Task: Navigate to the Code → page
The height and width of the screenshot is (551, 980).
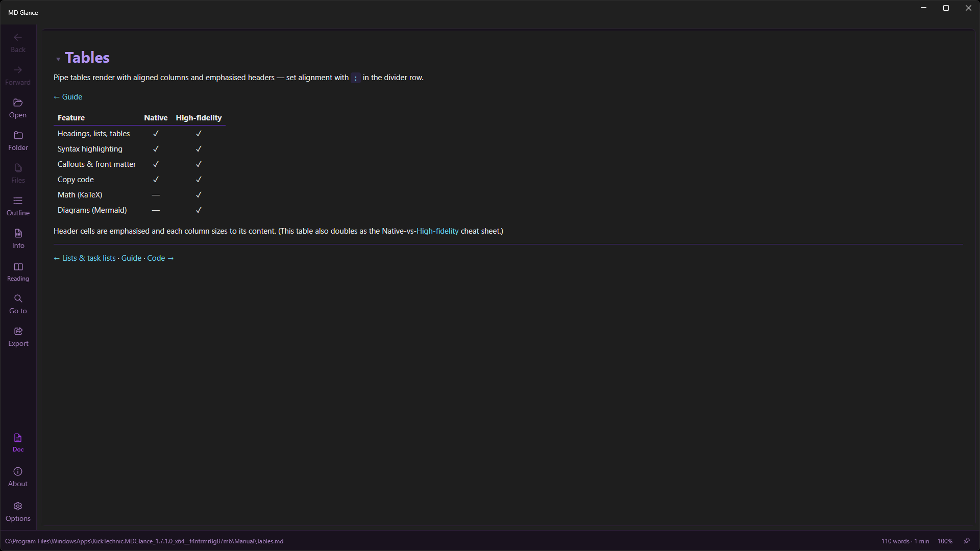Action: 160,258
